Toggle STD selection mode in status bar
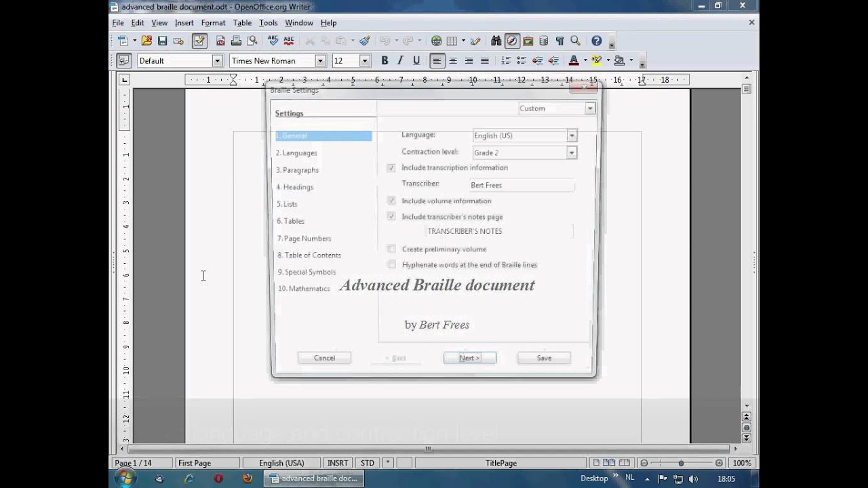 pos(367,463)
